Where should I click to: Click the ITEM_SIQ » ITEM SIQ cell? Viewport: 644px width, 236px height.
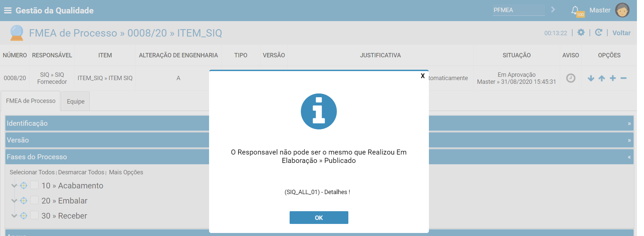105,78
